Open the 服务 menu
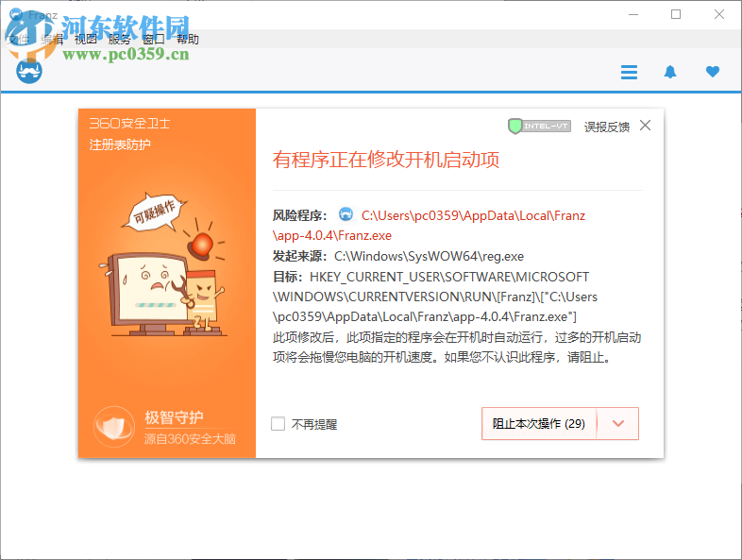The height and width of the screenshot is (560, 742). [x=119, y=40]
